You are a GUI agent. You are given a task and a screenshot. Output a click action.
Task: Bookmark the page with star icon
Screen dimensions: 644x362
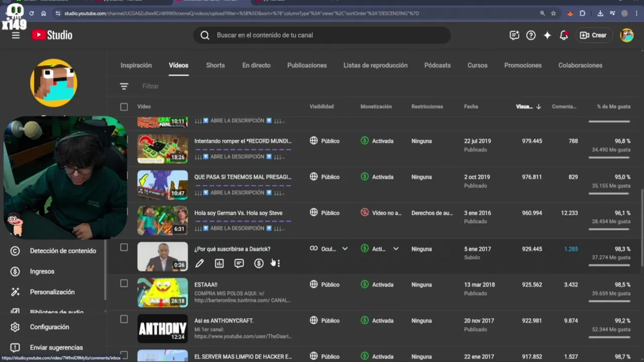click(553, 14)
